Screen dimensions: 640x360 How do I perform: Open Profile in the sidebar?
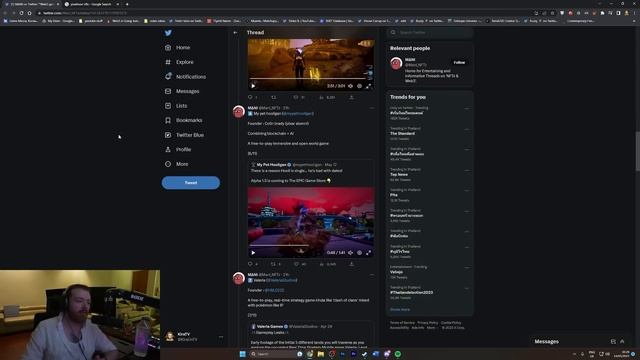click(178, 149)
